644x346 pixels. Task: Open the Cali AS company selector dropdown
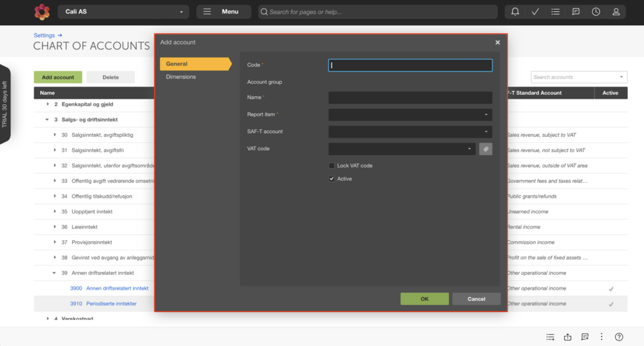(123, 12)
